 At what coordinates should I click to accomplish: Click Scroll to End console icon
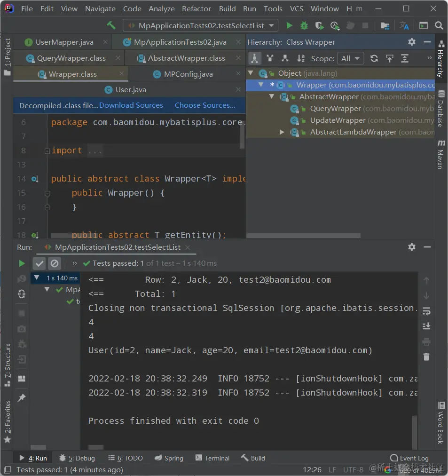click(x=426, y=326)
